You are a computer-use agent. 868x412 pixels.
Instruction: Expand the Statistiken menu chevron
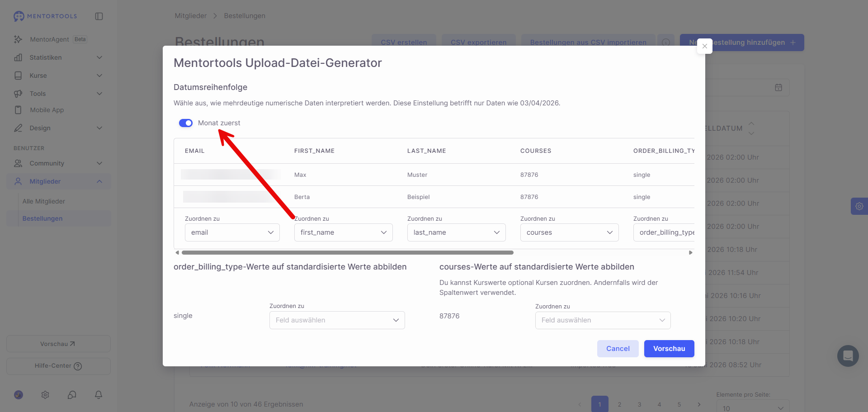(x=99, y=57)
